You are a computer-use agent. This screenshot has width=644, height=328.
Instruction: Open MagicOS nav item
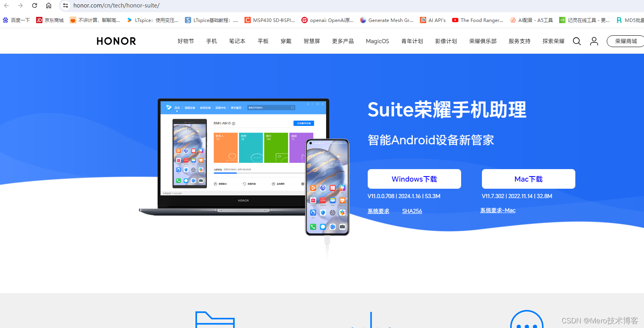[378, 41]
